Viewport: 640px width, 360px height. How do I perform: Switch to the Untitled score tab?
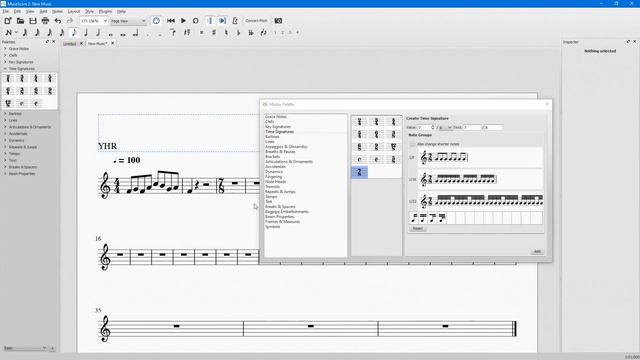[70, 44]
